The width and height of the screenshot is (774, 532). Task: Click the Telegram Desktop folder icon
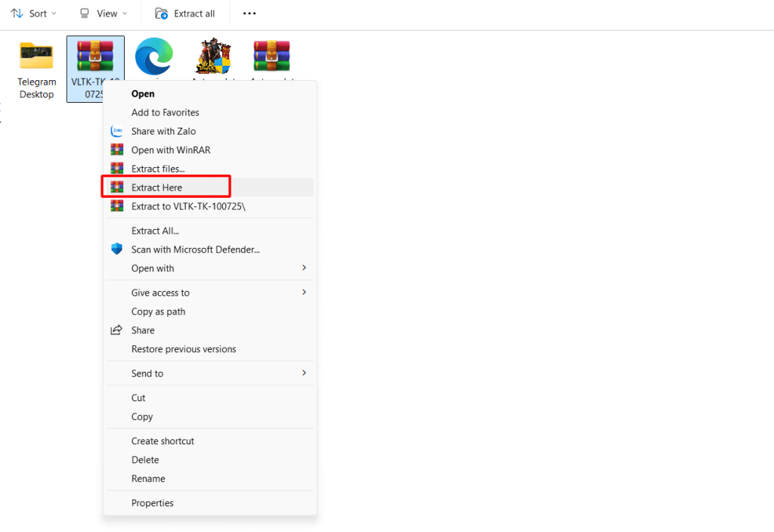[36, 56]
